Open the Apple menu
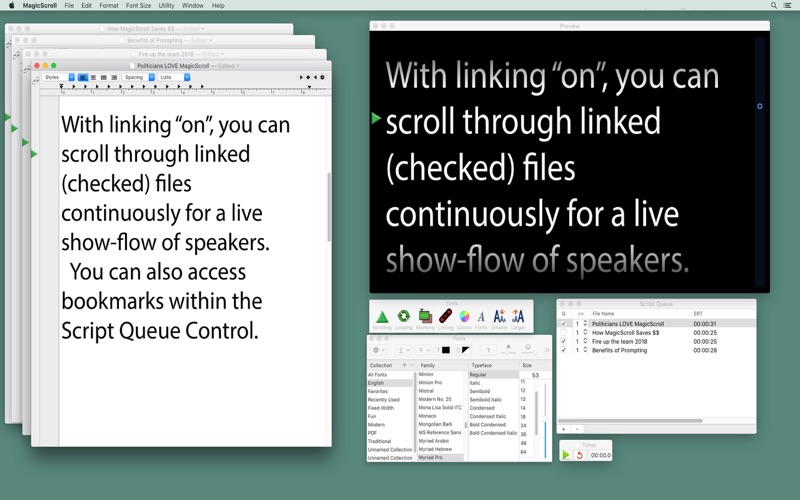Screen dimensions: 800x500 point(11,5)
